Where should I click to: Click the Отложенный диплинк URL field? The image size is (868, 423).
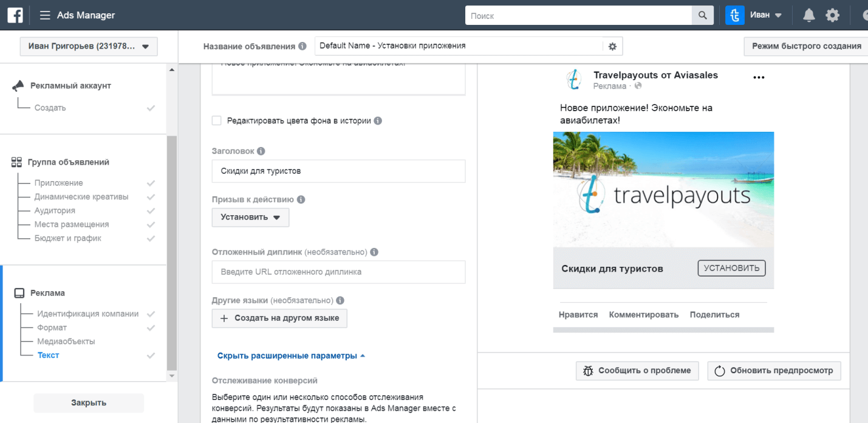[x=338, y=272]
